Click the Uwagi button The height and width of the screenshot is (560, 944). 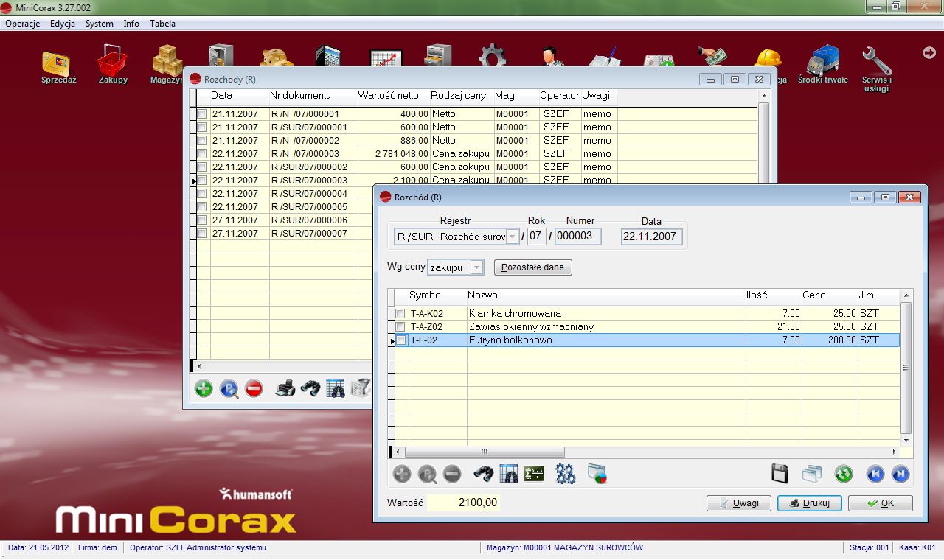click(x=738, y=503)
